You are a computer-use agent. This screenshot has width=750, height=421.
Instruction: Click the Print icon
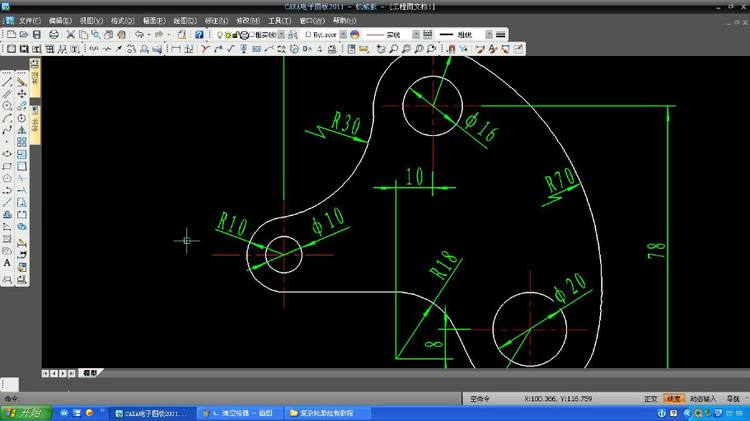(x=54, y=34)
